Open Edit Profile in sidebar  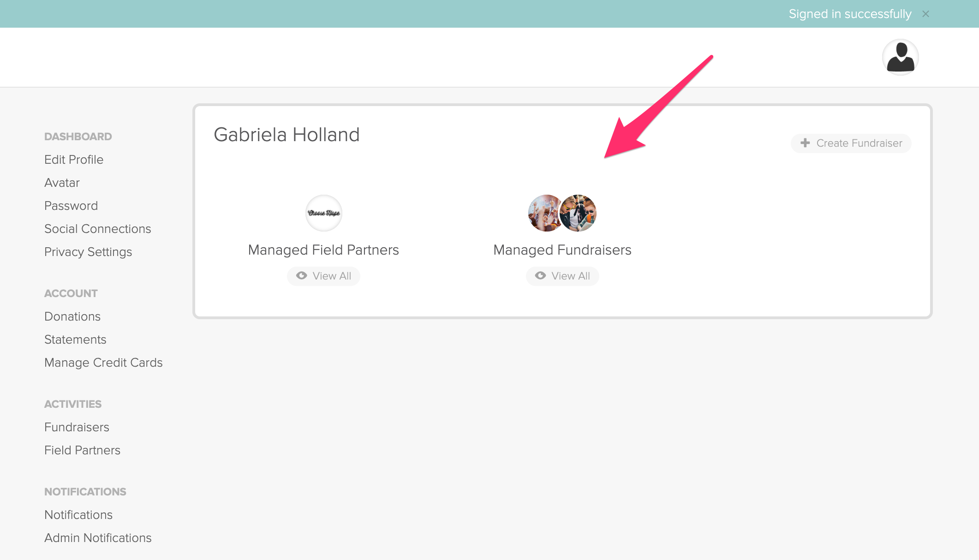(74, 160)
